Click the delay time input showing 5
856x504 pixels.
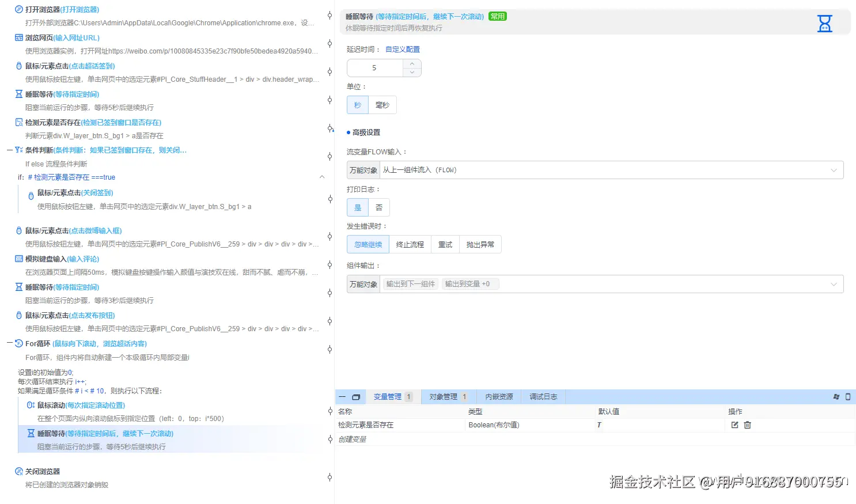[374, 68]
